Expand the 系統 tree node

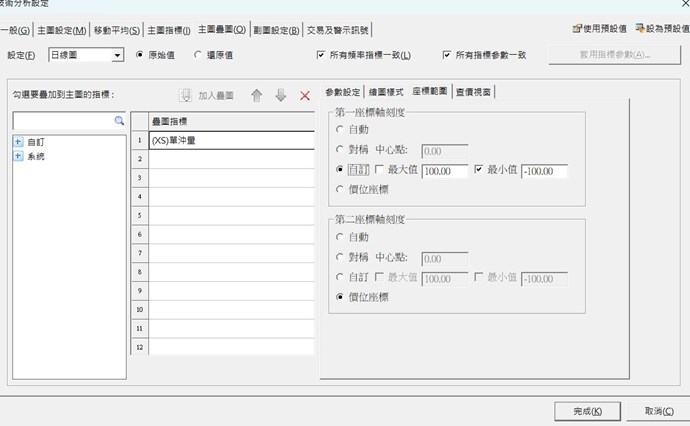click(19, 156)
